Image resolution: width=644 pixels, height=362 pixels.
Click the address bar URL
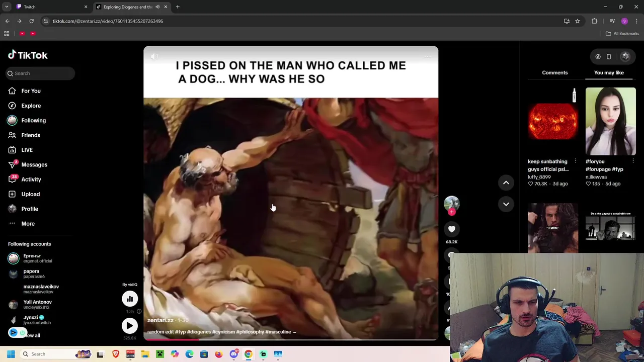108,21
